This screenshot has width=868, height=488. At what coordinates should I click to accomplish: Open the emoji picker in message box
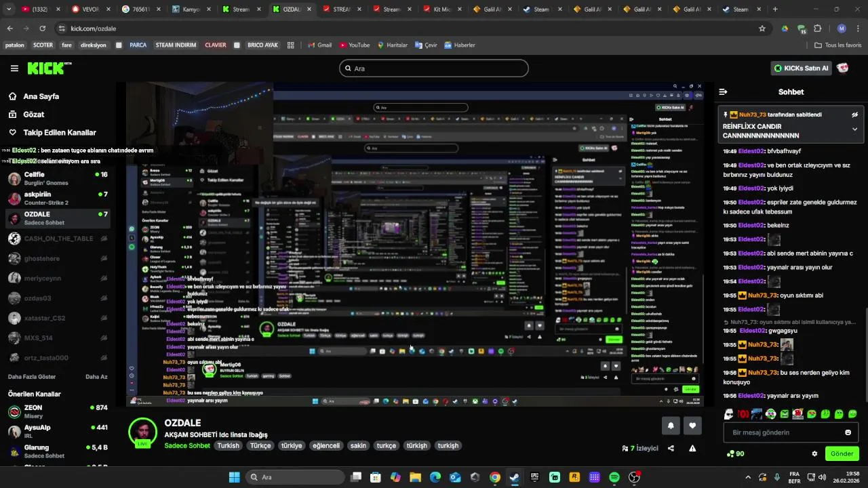pos(848,432)
